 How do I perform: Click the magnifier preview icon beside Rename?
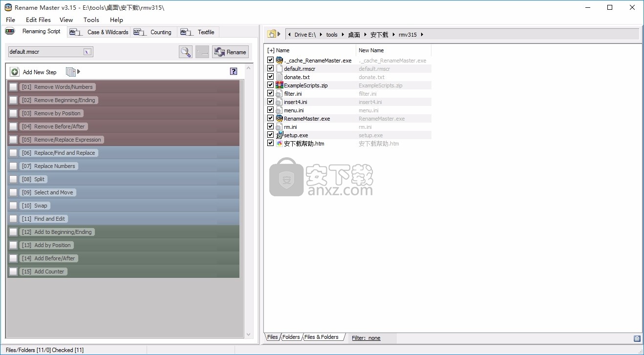pos(186,52)
